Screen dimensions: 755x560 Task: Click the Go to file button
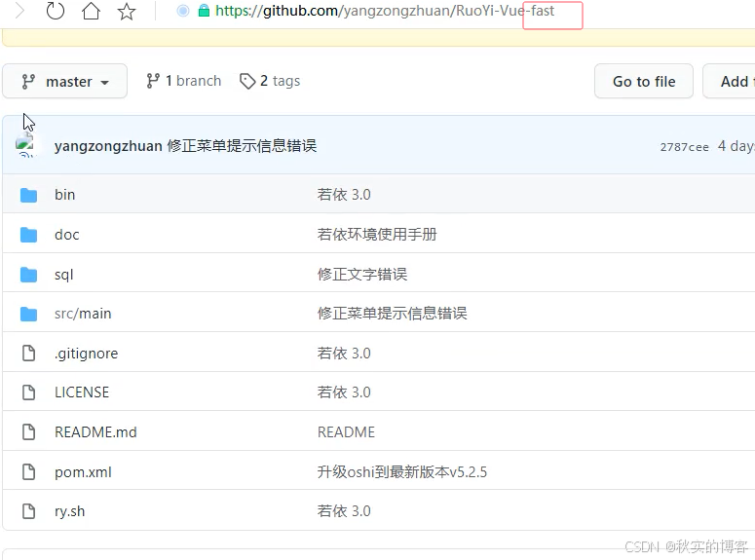(644, 82)
